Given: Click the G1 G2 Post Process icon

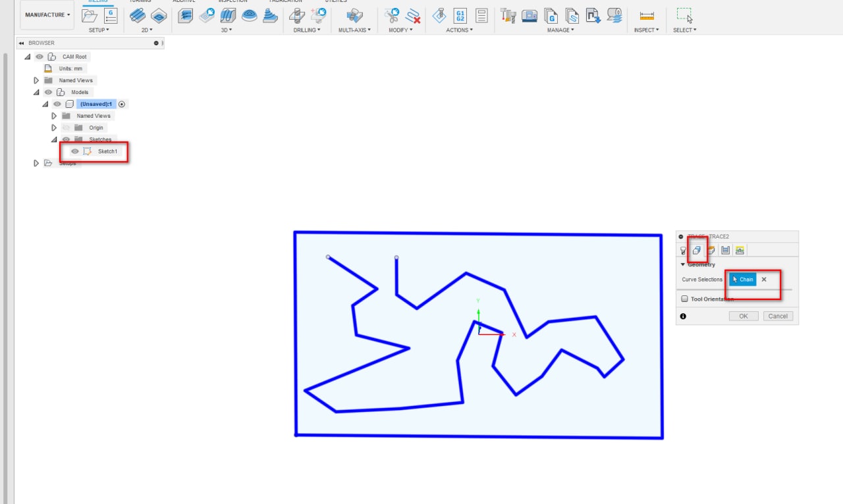Looking at the screenshot, I should click(460, 16).
